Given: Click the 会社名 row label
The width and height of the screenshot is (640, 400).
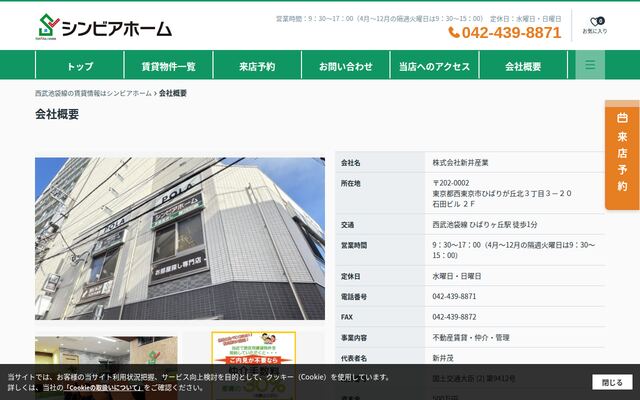Looking at the screenshot, I should point(351,163).
